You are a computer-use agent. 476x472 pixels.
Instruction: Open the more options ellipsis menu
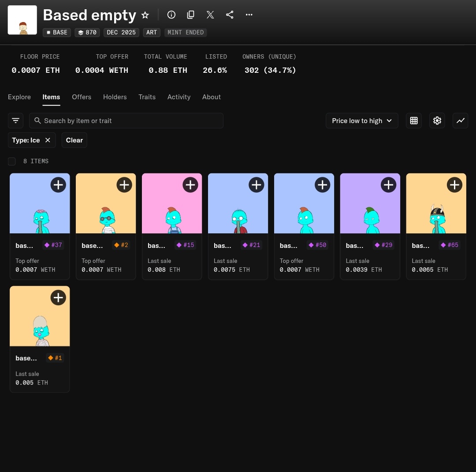click(x=249, y=15)
